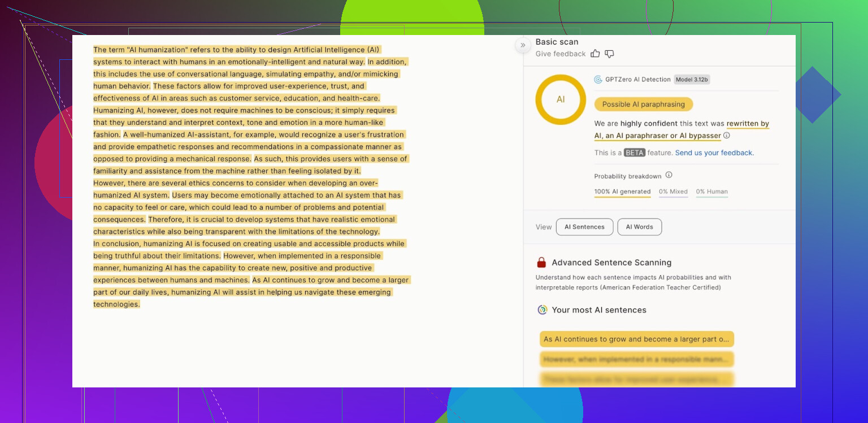Click the Model 3.12b version badge
The image size is (868, 423).
(692, 80)
